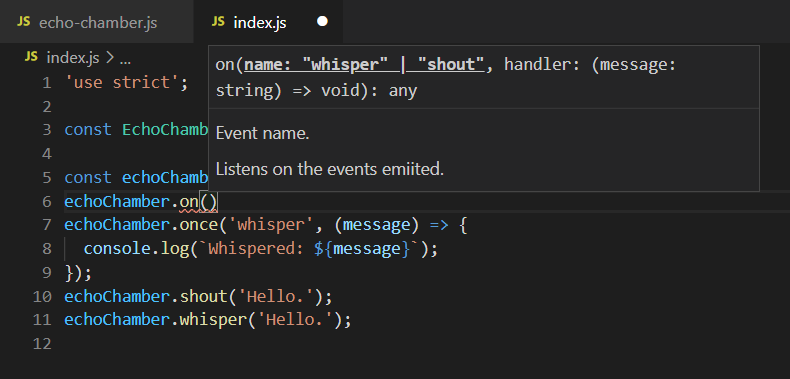The width and height of the screenshot is (790, 379).
Task: Click the message parameter on line 7
Action: coord(376,225)
